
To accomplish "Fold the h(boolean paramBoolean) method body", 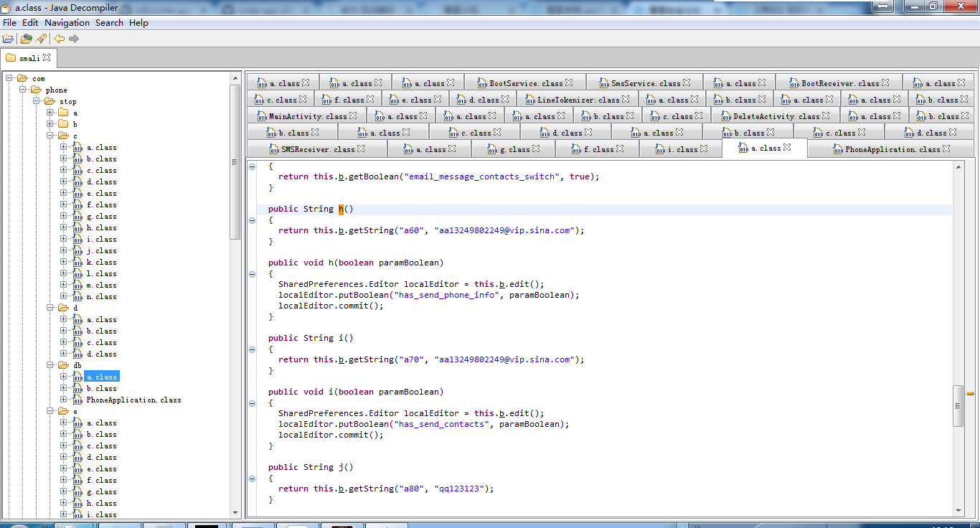I will pos(252,274).
